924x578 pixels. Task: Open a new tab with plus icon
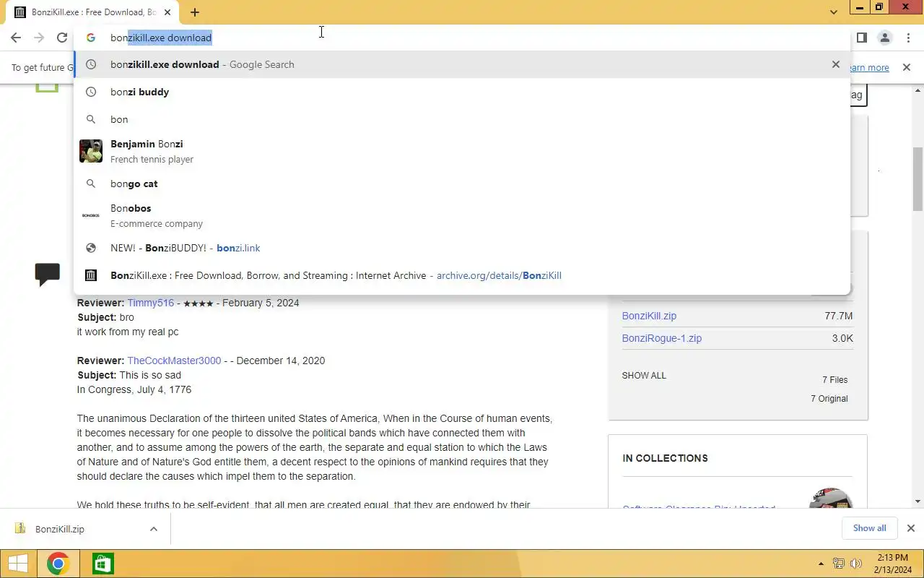pyautogui.click(x=195, y=12)
